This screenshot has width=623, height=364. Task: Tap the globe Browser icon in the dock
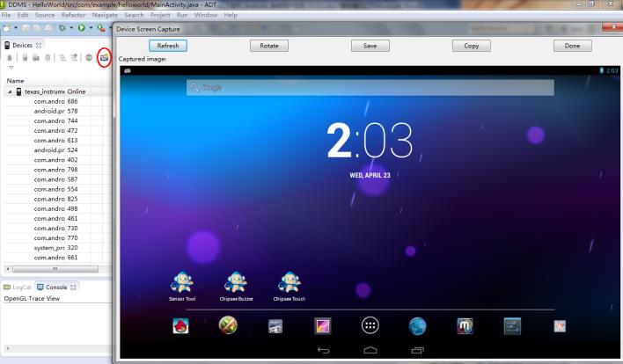click(417, 326)
